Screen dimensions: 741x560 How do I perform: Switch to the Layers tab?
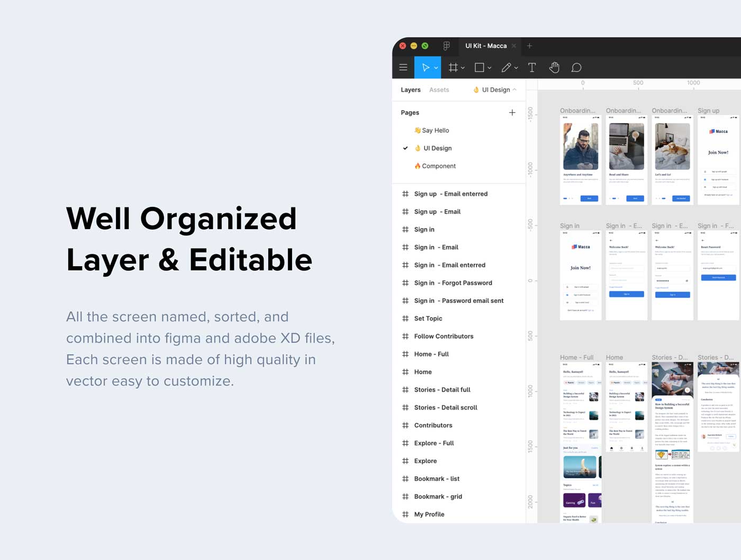point(411,90)
